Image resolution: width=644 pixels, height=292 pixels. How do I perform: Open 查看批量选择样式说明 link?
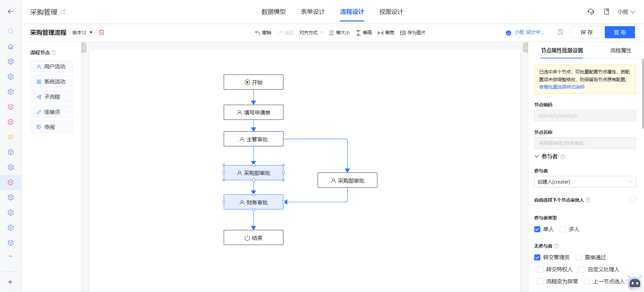561,87
